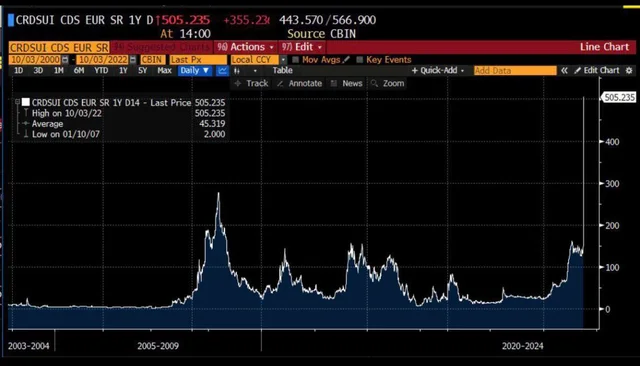Open the Edit menu
This screenshot has height=366, width=640.
pos(302,47)
